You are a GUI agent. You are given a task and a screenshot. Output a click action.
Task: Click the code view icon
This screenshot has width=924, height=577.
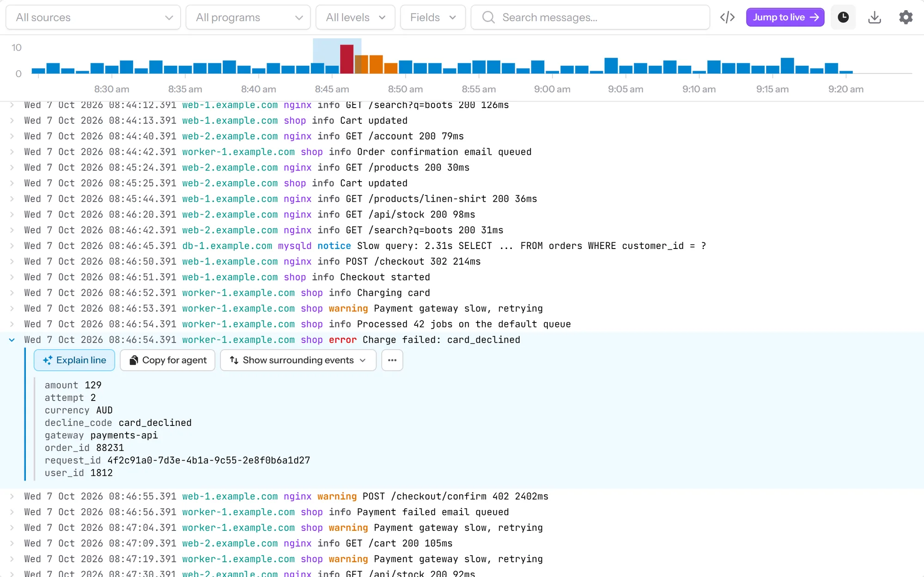(x=727, y=18)
